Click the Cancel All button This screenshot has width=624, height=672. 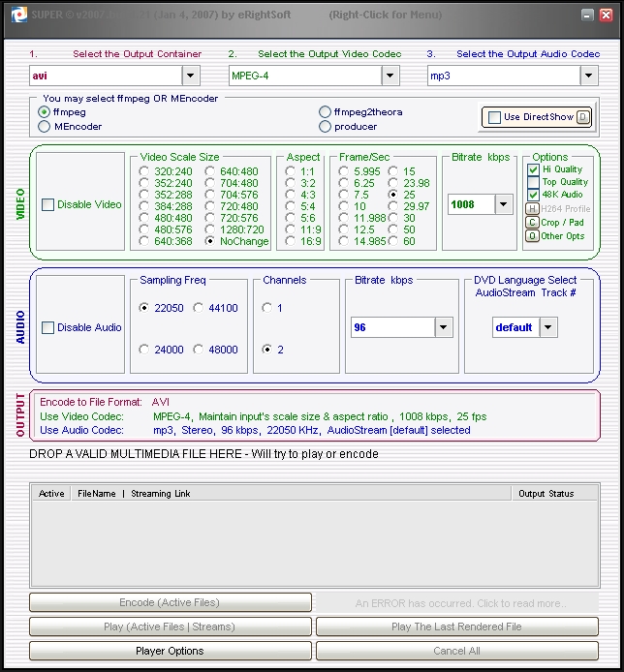457,651
